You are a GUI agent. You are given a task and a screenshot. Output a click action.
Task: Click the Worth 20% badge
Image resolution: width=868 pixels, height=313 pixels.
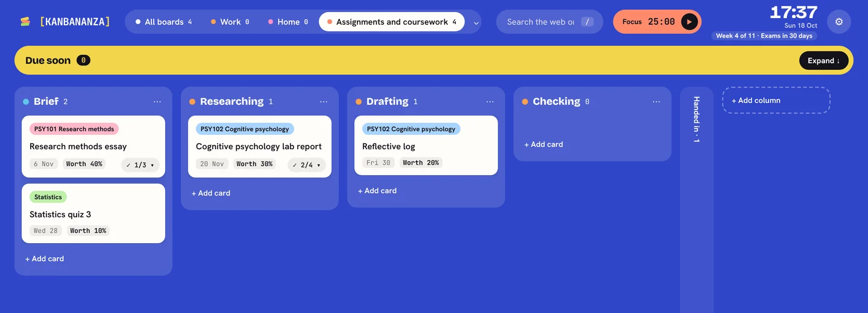421,163
